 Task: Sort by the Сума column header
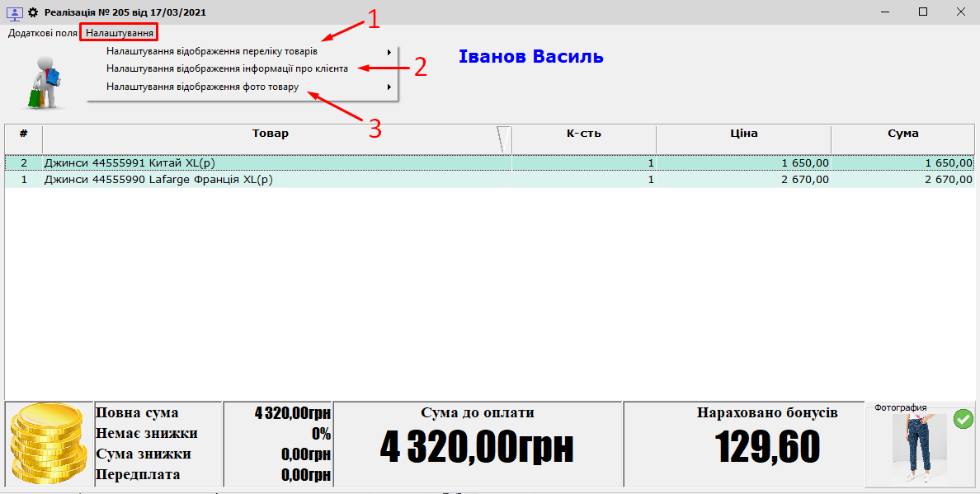(x=903, y=134)
